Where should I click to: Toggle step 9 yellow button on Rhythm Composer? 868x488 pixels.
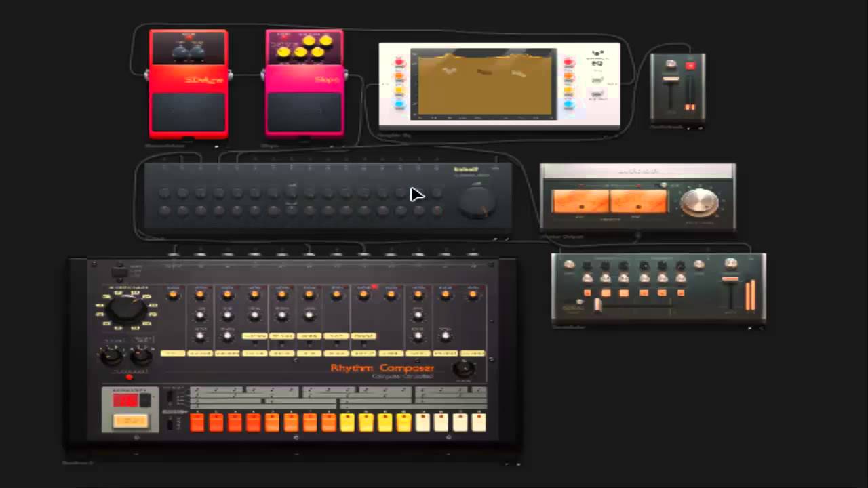click(x=347, y=422)
